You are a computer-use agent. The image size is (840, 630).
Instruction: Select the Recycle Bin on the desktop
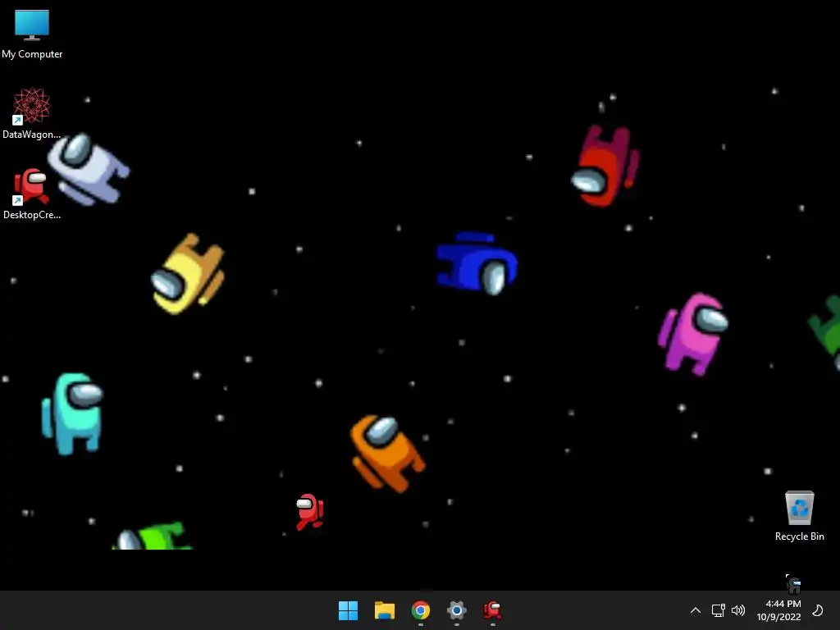pyautogui.click(x=799, y=515)
